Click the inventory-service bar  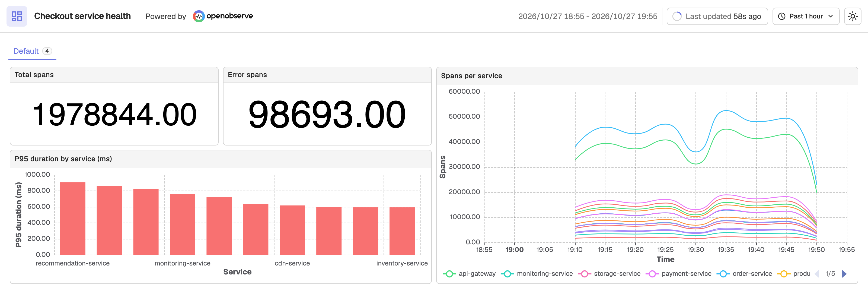[402, 231]
